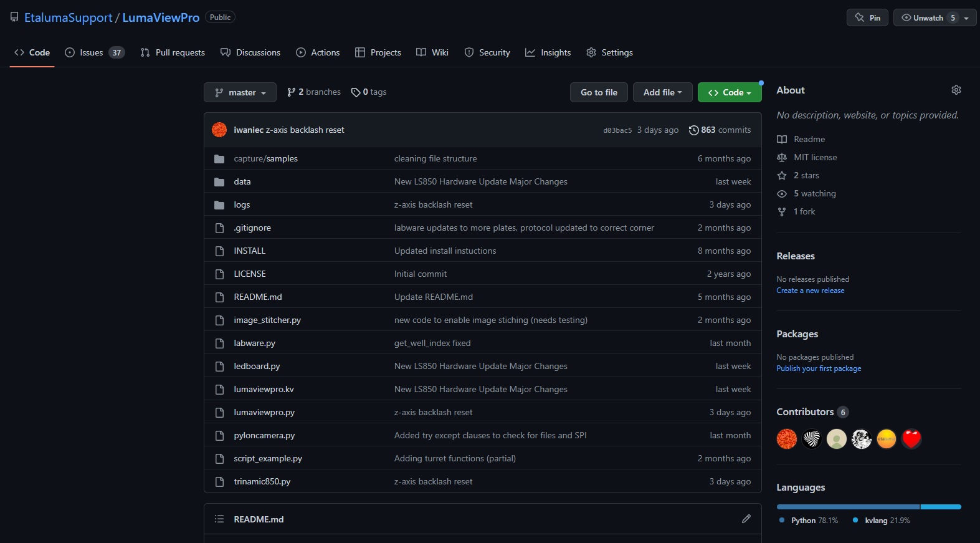Click the kvlang language bar segment

click(x=941, y=507)
